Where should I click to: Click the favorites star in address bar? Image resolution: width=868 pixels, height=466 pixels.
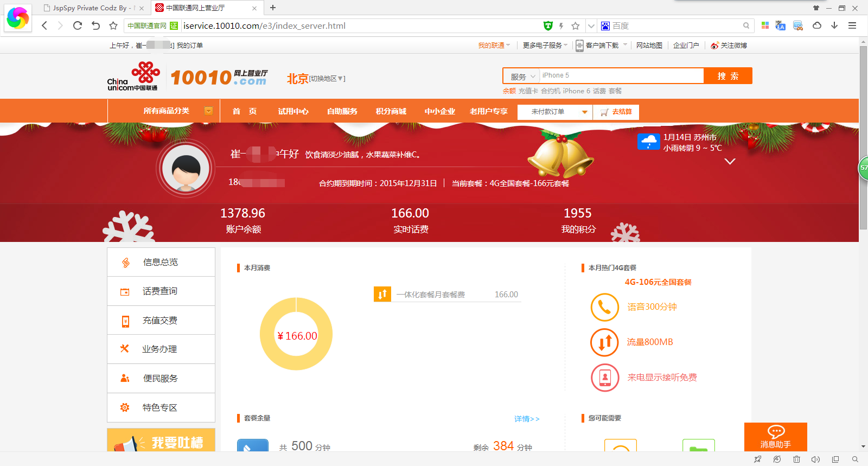click(x=576, y=25)
